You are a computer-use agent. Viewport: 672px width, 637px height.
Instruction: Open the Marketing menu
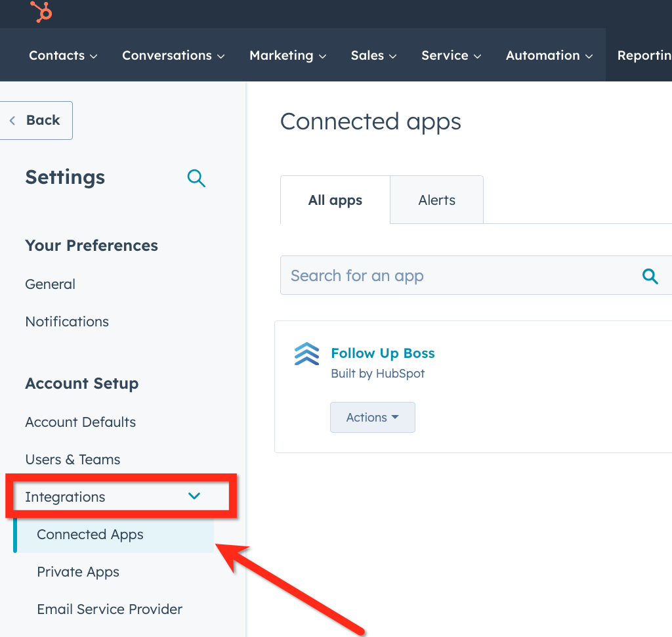(x=287, y=55)
